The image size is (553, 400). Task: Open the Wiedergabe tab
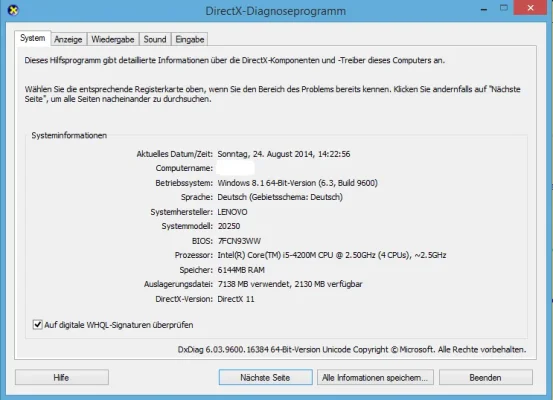click(x=113, y=39)
